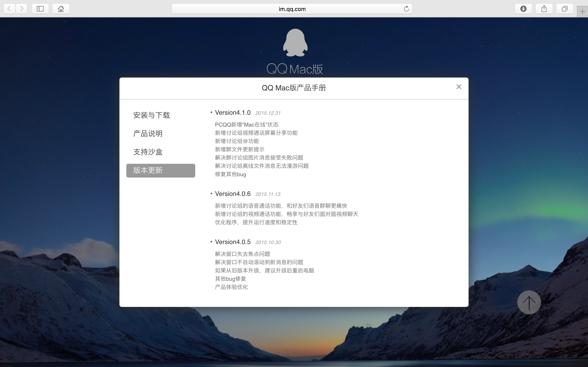Click the URL address field
Screen dimensions: 588x367
click(x=291, y=9)
